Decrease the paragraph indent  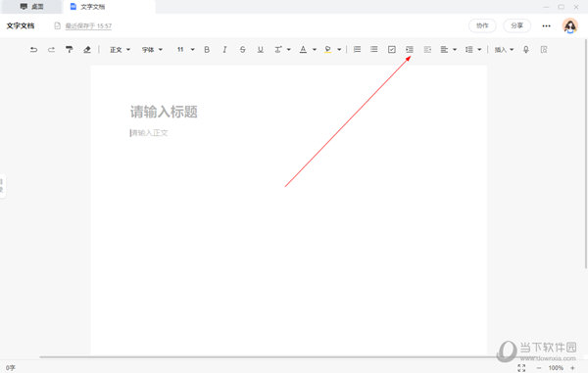pos(427,49)
